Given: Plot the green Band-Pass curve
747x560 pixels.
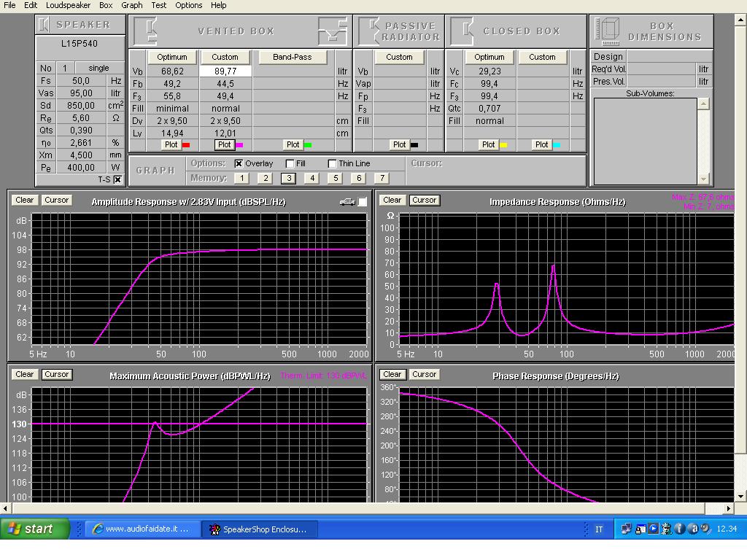Looking at the screenshot, I should pos(293,145).
